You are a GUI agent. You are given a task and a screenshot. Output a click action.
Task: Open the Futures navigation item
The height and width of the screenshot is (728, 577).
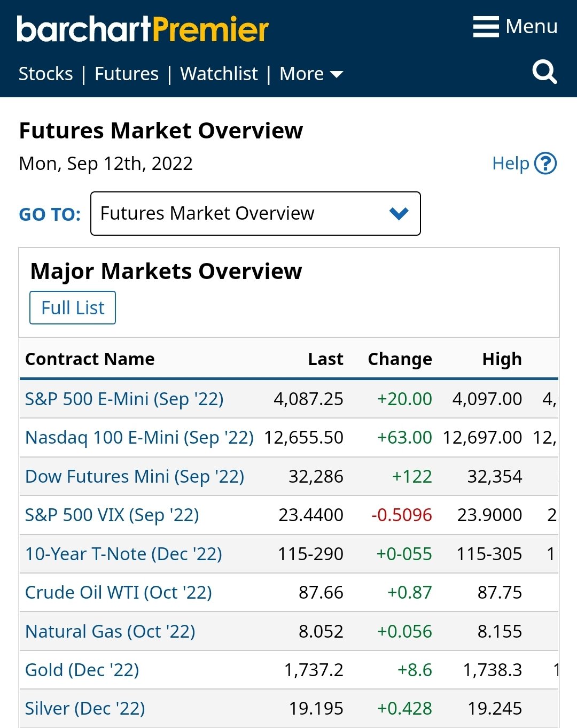pyautogui.click(x=127, y=74)
